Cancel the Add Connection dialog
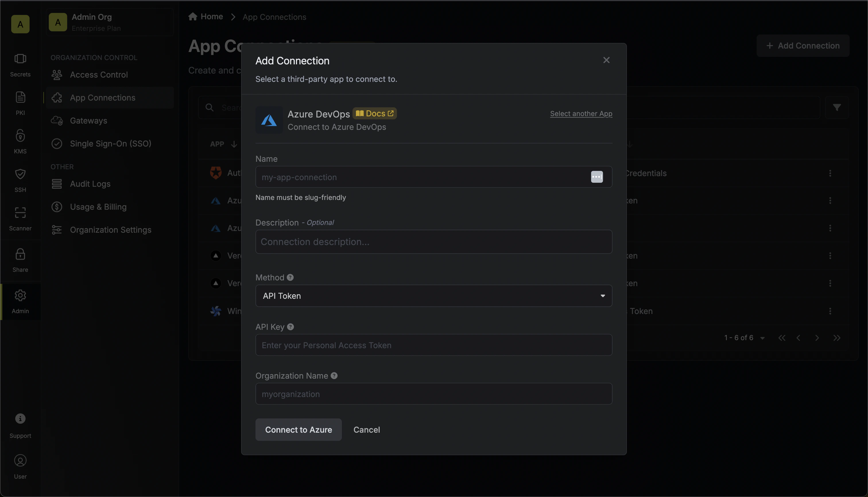Viewport: 868px width, 497px height. tap(367, 429)
